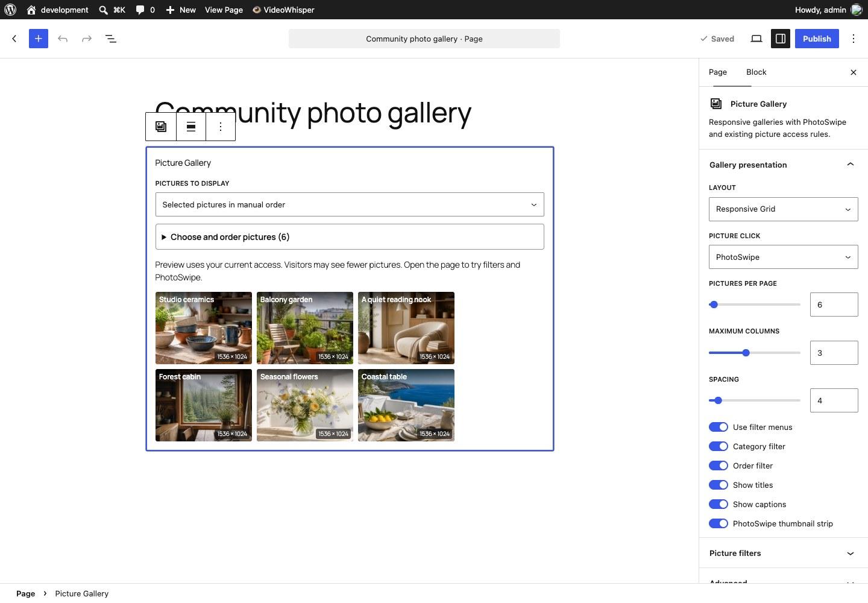
Task: Redo the last undone change
Action: point(87,39)
